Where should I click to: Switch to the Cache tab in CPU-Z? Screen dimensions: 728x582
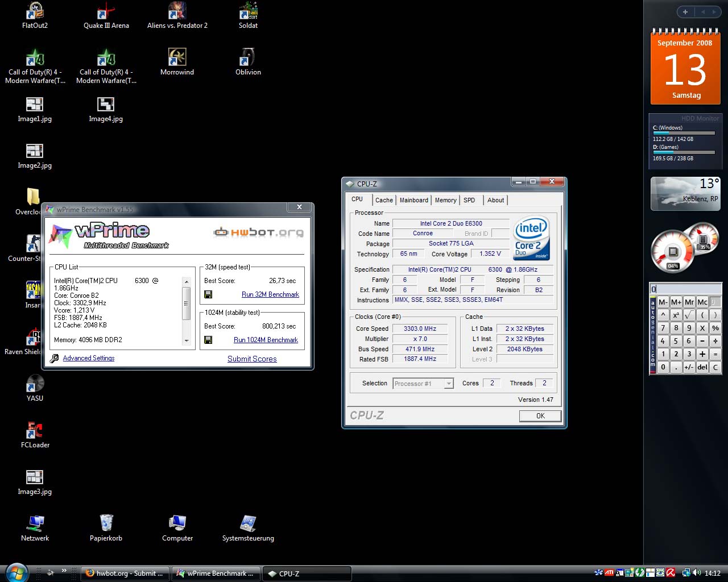click(384, 200)
